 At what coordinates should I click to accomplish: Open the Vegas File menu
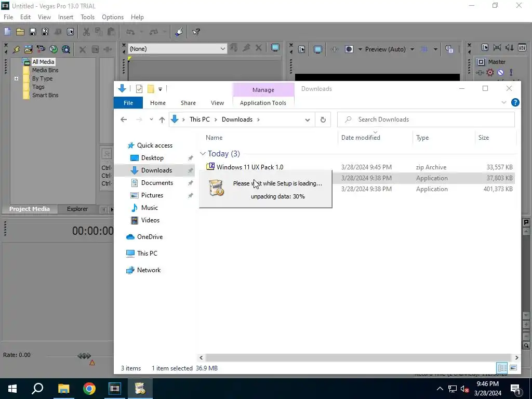[8, 17]
